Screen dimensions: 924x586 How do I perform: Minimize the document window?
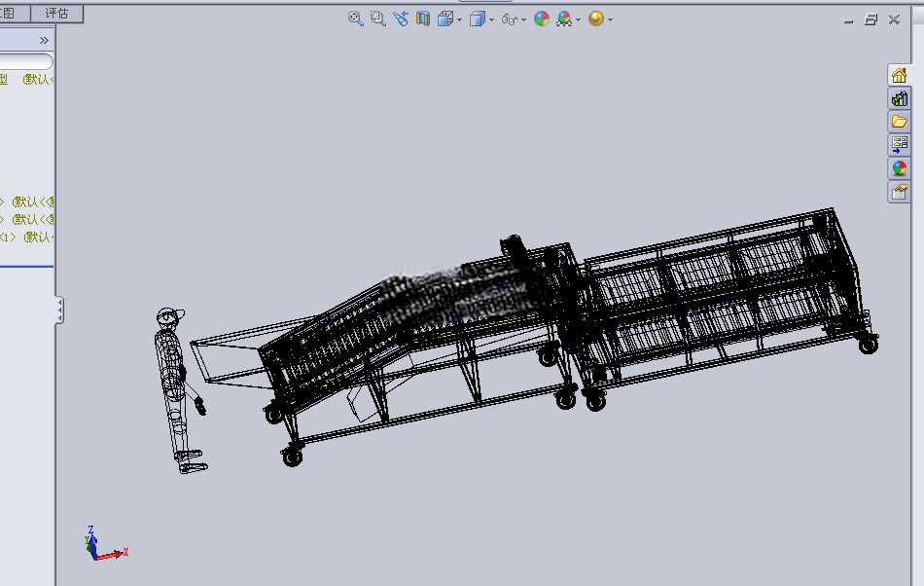click(848, 20)
